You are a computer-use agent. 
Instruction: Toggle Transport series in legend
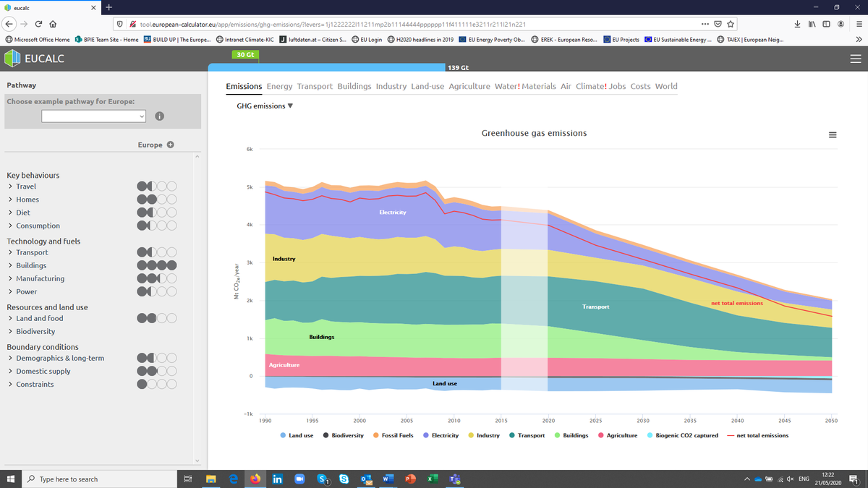527,435
